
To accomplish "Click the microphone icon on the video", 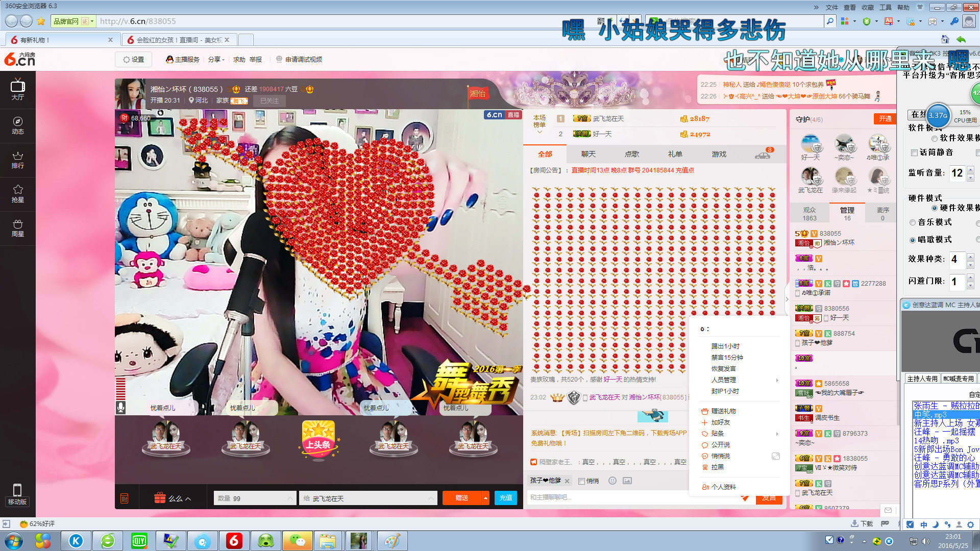I will [121, 407].
